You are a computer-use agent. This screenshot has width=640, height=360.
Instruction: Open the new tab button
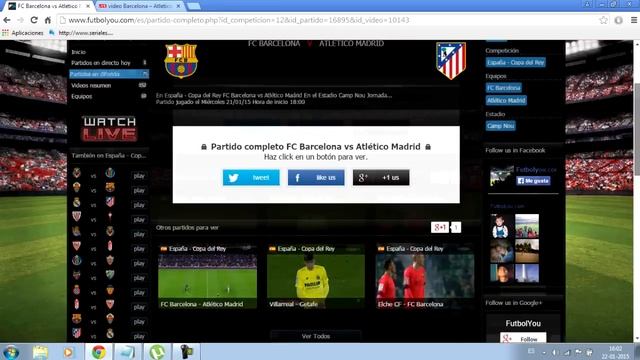tap(193, 6)
